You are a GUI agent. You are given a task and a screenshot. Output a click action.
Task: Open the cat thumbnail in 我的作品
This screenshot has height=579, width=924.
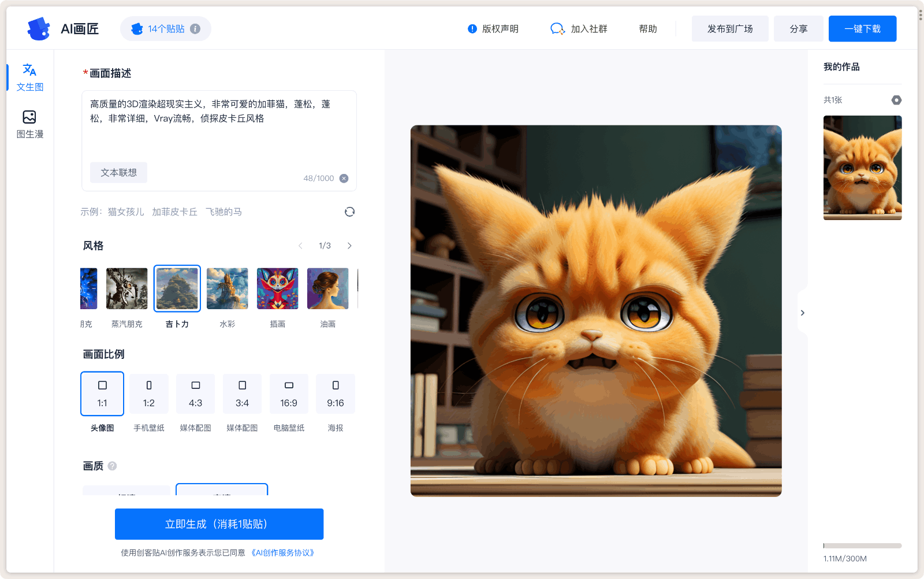click(x=863, y=168)
